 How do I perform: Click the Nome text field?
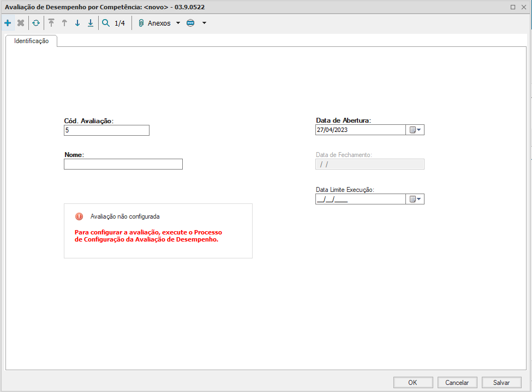coord(123,164)
